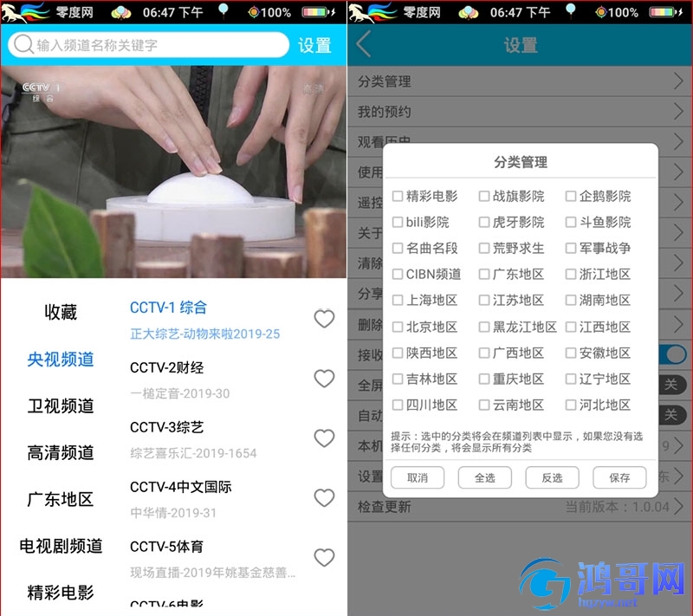Viewport: 693px width, 616px height.
Task: Check the 荒野求生 checkbox
Action: tap(484, 248)
